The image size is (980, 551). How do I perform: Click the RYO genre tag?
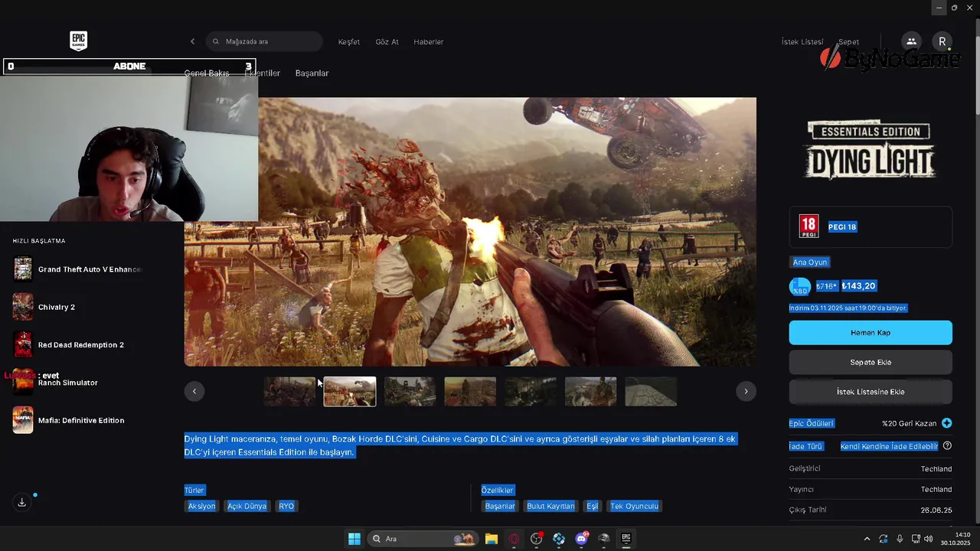click(x=286, y=506)
